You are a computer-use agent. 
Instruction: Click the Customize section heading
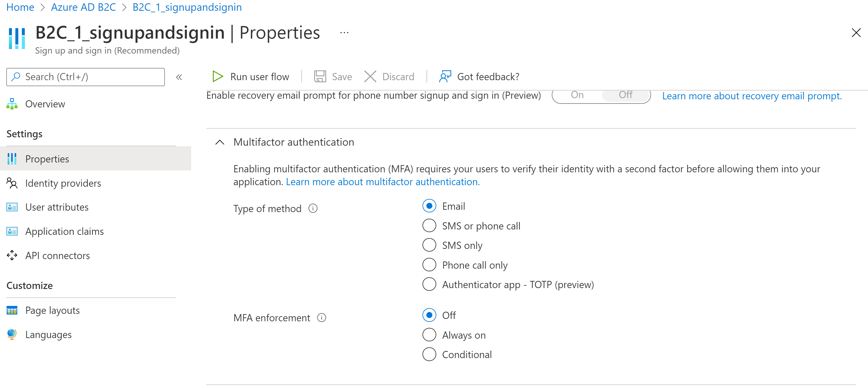tap(30, 285)
